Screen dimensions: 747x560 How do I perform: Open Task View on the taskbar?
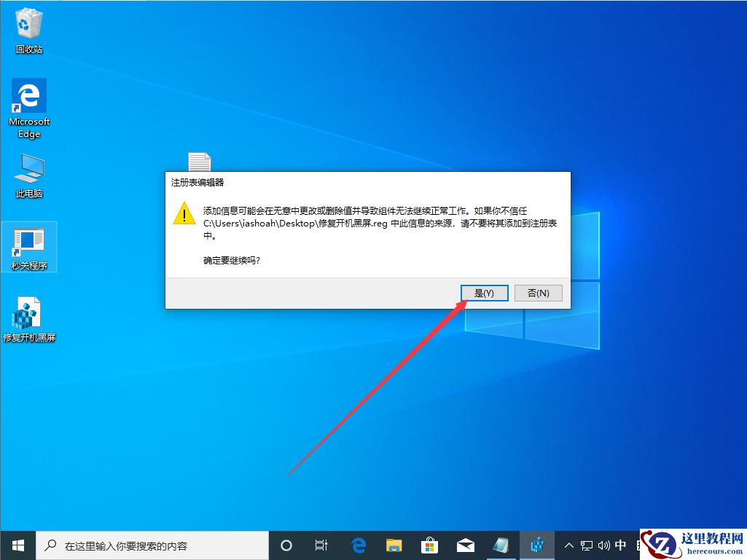pyautogui.click(x=321, y=545)
